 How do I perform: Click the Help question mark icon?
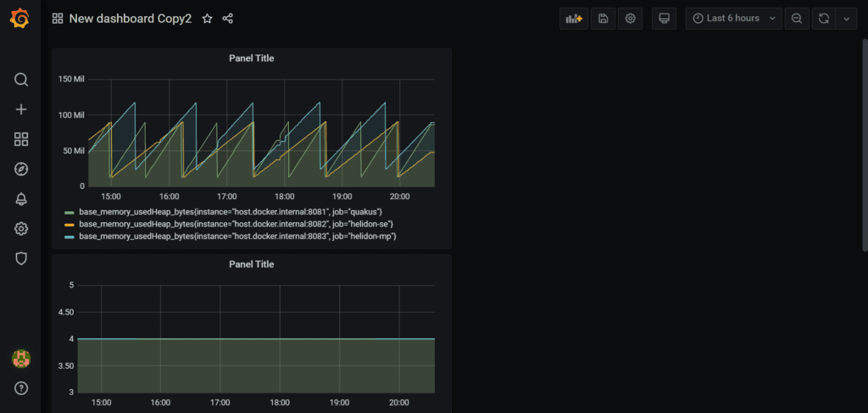pos(21,388)
